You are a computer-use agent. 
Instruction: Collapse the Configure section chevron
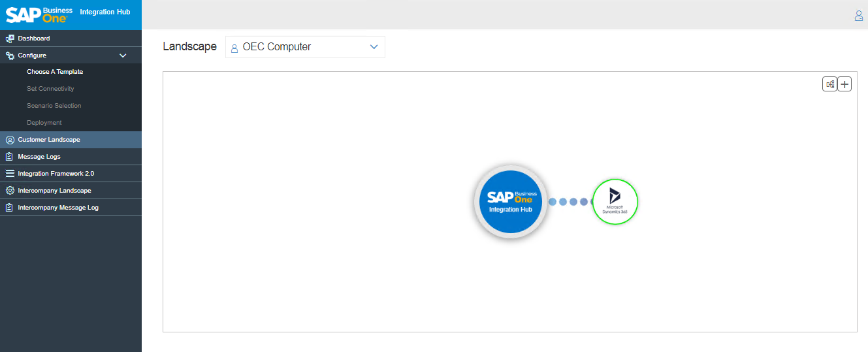pyautogui.click(x=123, y=56)
